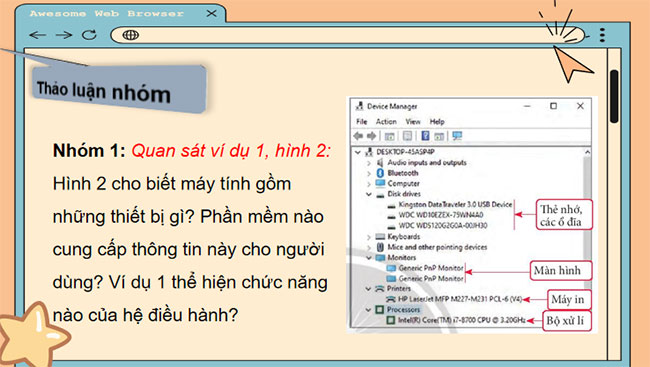Reload the page in the browser

click(89, 35)
